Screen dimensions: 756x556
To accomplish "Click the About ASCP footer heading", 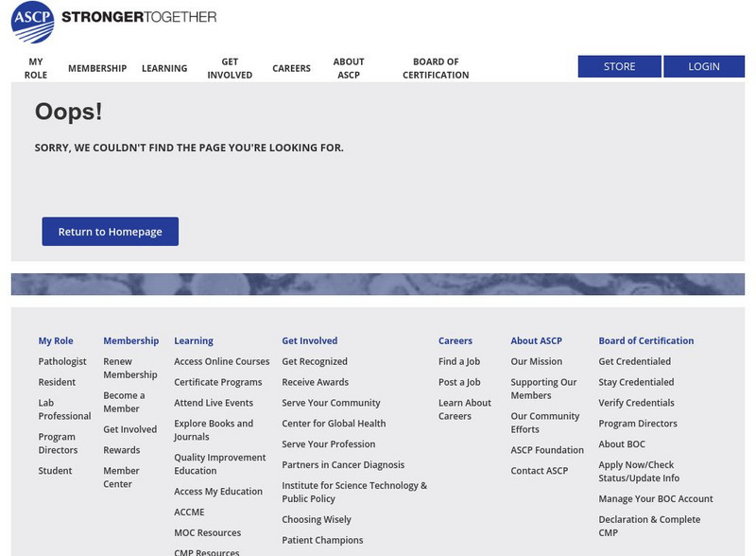I will pyautogui.click(x=536, y=340).
